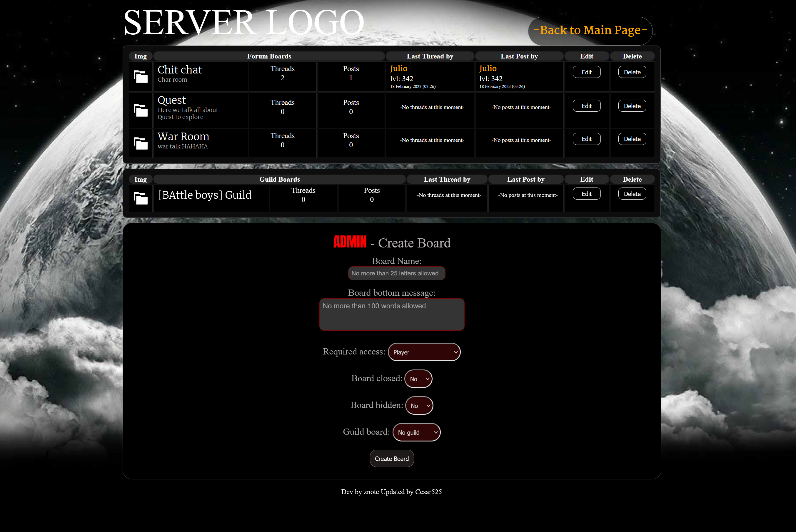Open the Guild board dropdown
Image resolution: width=796 pixels, height=532 pixels.
pos(416,432)
